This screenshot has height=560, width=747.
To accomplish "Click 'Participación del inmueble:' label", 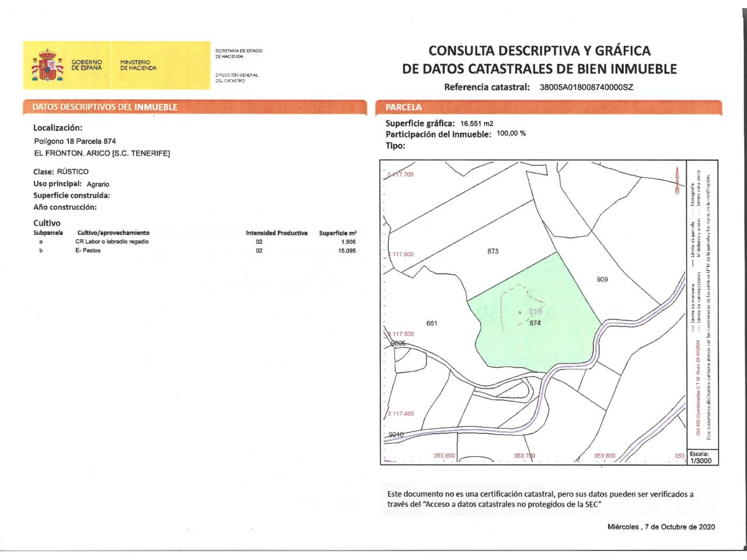I will 438,134.
